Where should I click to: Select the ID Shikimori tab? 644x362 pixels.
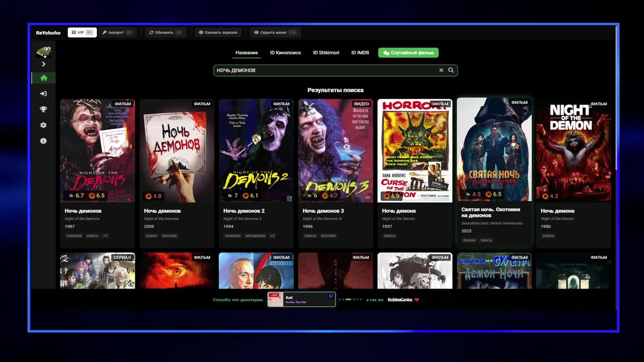(x=326, y=53)
